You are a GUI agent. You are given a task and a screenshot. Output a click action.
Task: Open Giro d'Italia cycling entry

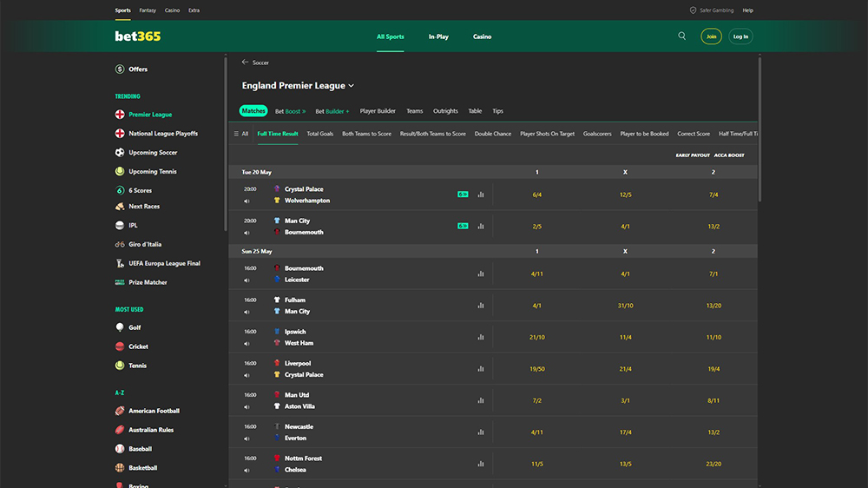tap(145, 244)
